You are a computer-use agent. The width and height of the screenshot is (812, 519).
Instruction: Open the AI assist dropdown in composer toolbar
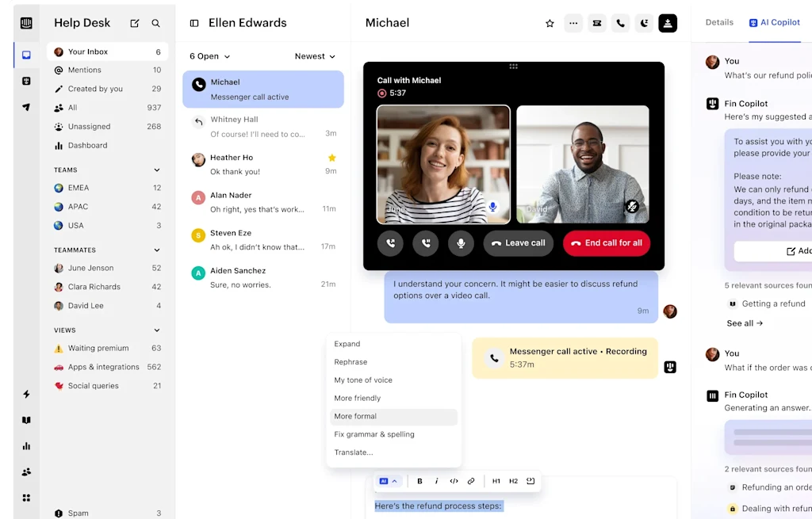pyautogui.click(x=388, y=481)
